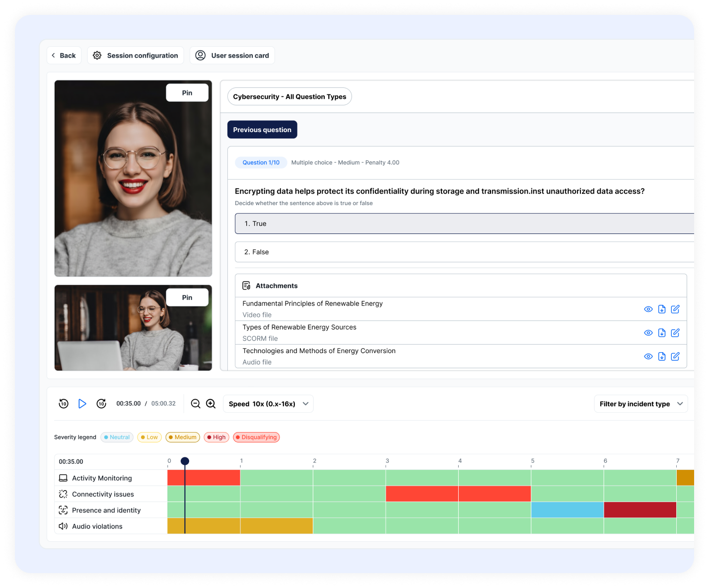Click the Previous question button
This screenshot has width=709, height=588.
point(262,130)
